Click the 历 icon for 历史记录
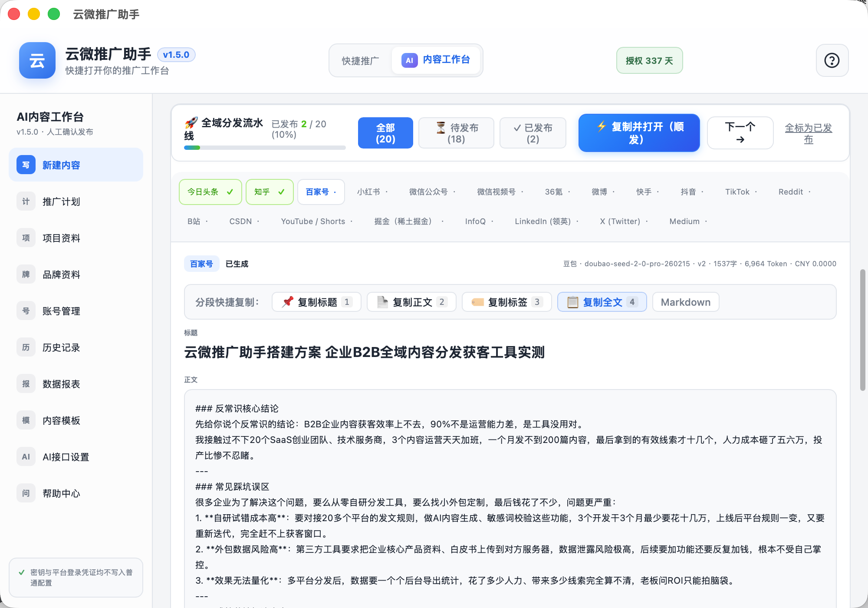 26,347
